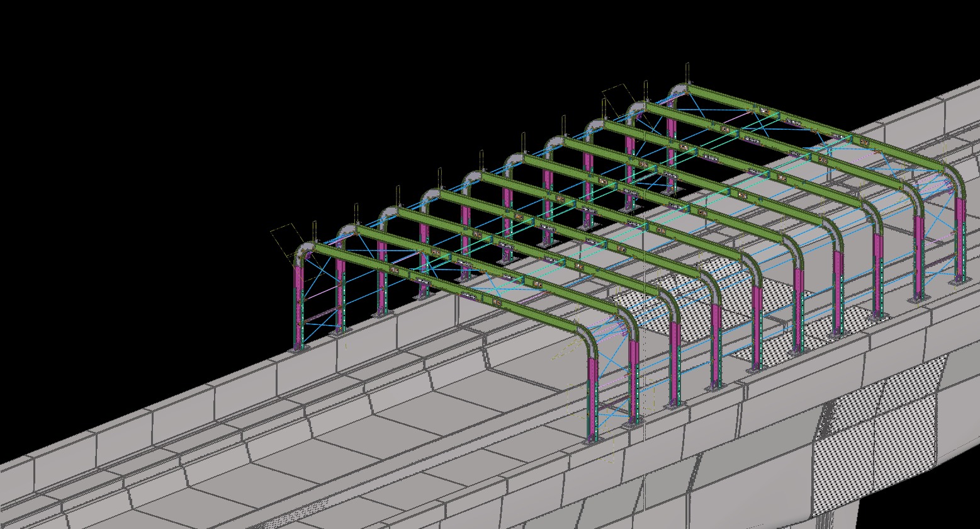This screenshot has height=529, width=980.
Task: Click the vertical post atop the farthest frame
Action: tap(687, 72)
